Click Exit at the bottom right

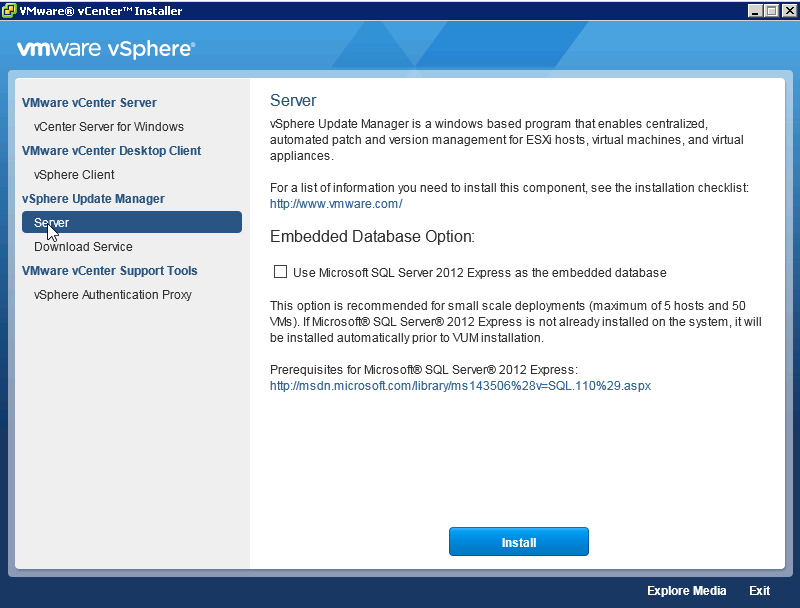click(759, 591)
